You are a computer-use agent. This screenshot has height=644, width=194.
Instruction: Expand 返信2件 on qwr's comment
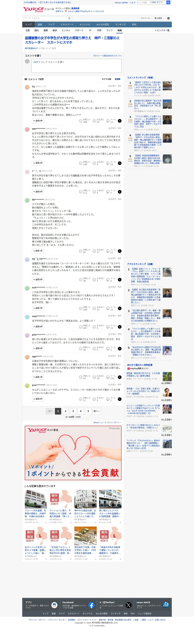[38, 163]
